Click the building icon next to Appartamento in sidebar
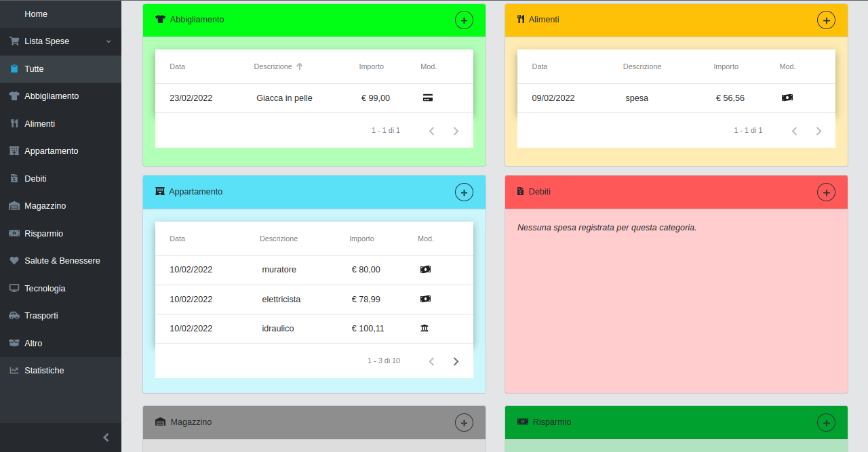The width and height of the screenshot is (868, 452). [14, 151]
